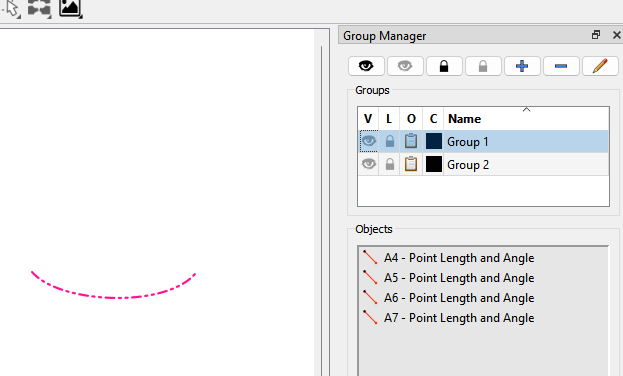
Task: Click the O column header
Action: pyautogui.click(x=411, y=118)
